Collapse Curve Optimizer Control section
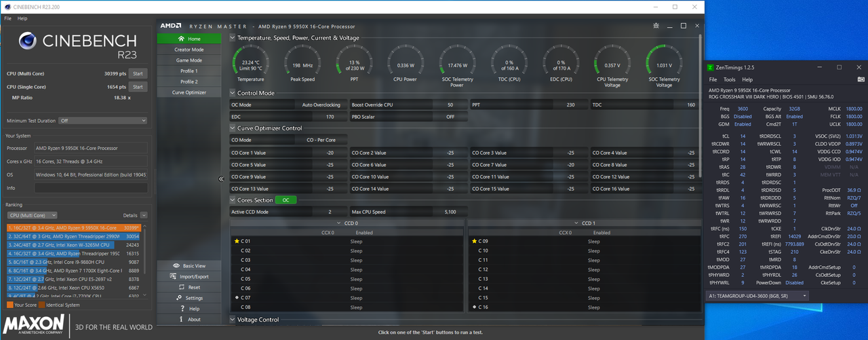Screen dimensions: 868x340 click(x=233, y=128)
